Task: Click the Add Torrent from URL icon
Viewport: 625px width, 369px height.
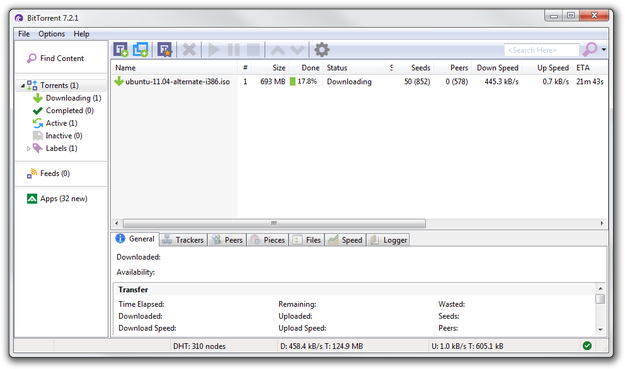Action: pyautogui.click(x=141, y=50)
